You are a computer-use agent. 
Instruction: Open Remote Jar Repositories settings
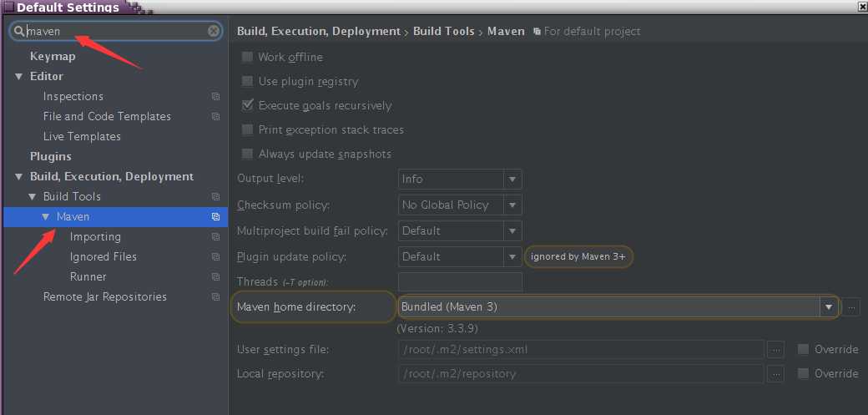(105, 297)
